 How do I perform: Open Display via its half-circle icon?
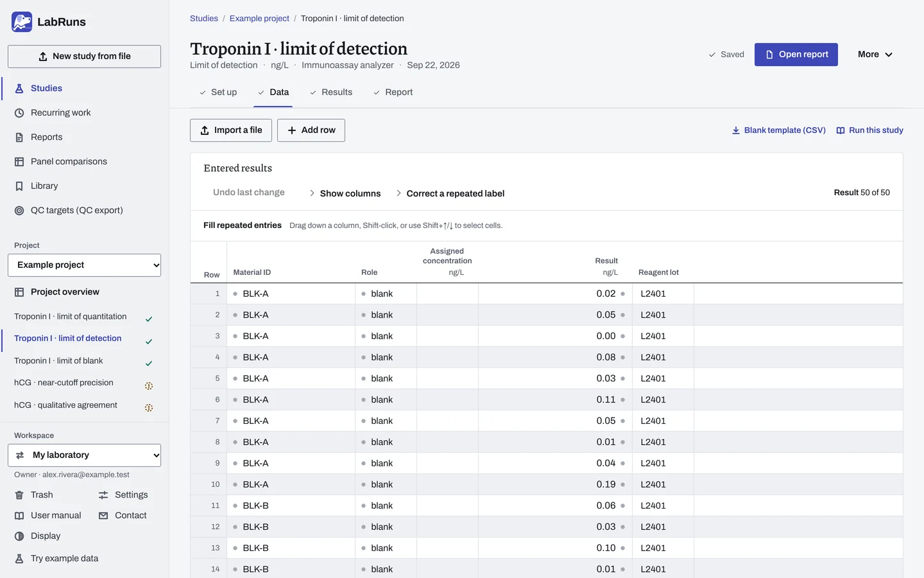(19, 536)
